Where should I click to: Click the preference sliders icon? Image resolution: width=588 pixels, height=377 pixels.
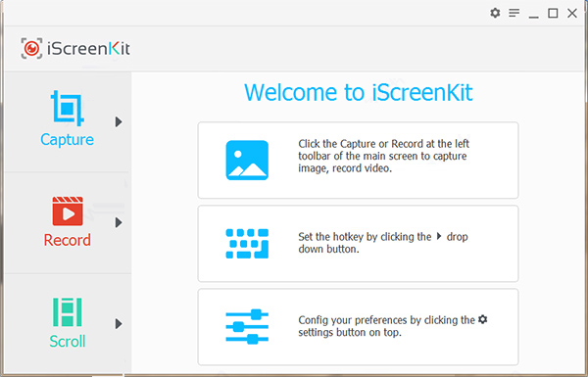pyautogui.click(x=247, y=326)
